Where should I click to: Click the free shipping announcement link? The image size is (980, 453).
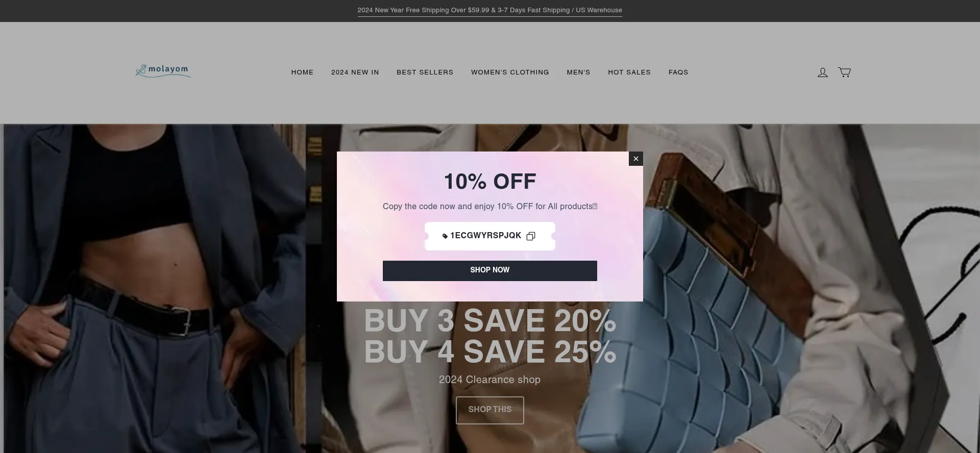point(489,10)
